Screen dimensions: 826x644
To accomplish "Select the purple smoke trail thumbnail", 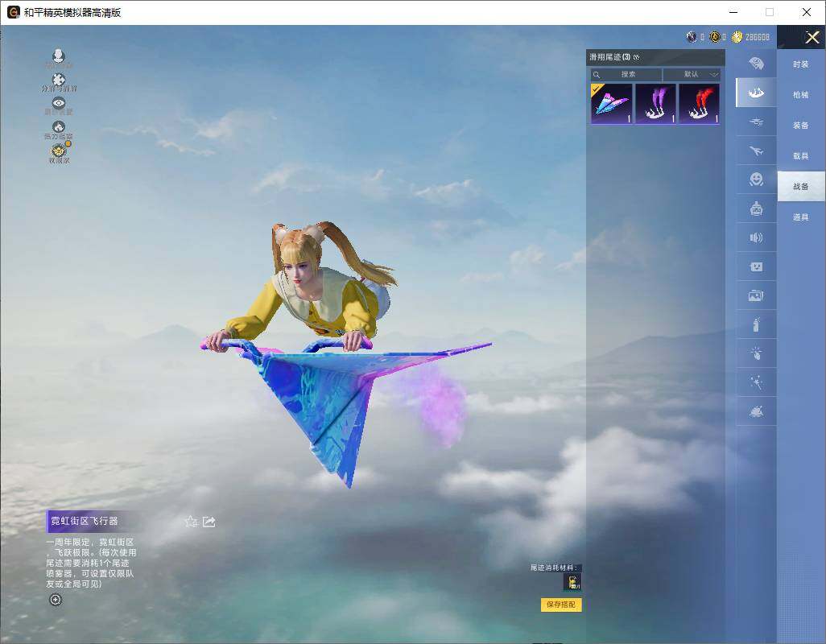I will (x=655, y=104).
